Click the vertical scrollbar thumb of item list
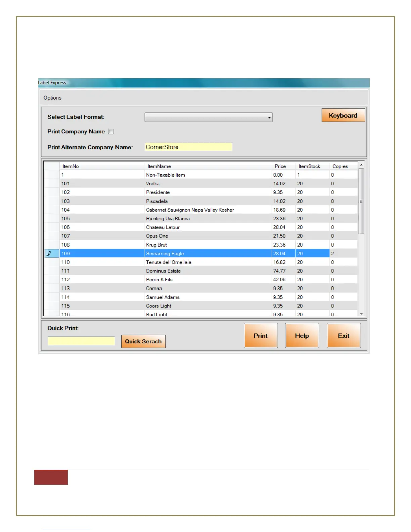The width and height of the screenshot is (411, 532). pos(361,201)
